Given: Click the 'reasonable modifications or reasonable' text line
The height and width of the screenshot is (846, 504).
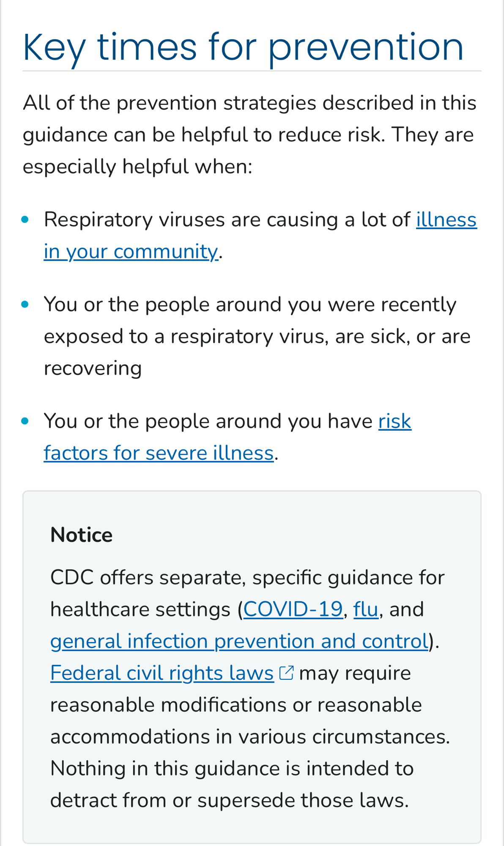Looking at the screenshot, I should (x=236, y=705).
